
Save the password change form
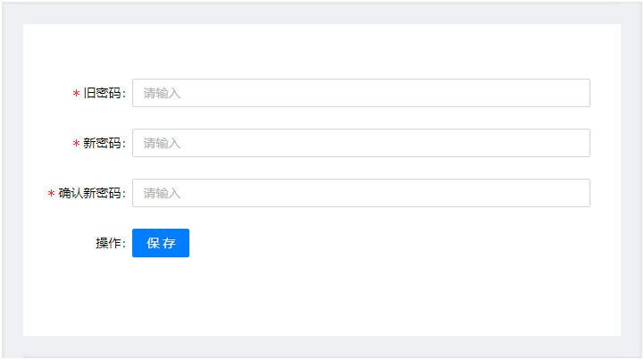point(161,243)
